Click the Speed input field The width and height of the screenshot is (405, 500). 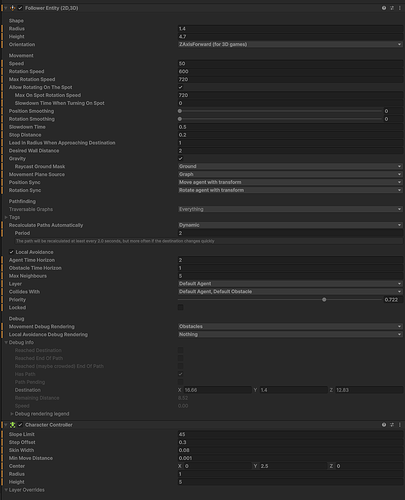(x=290, y=63)
